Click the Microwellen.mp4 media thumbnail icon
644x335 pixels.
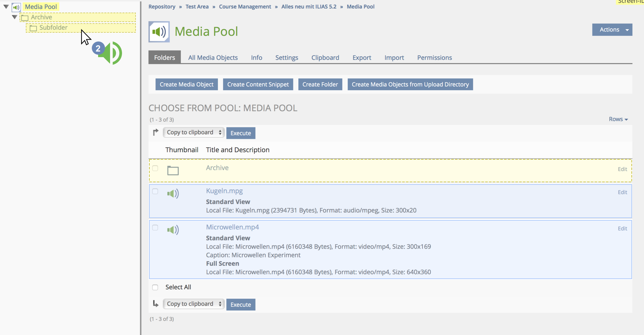(x=173, y=230)
